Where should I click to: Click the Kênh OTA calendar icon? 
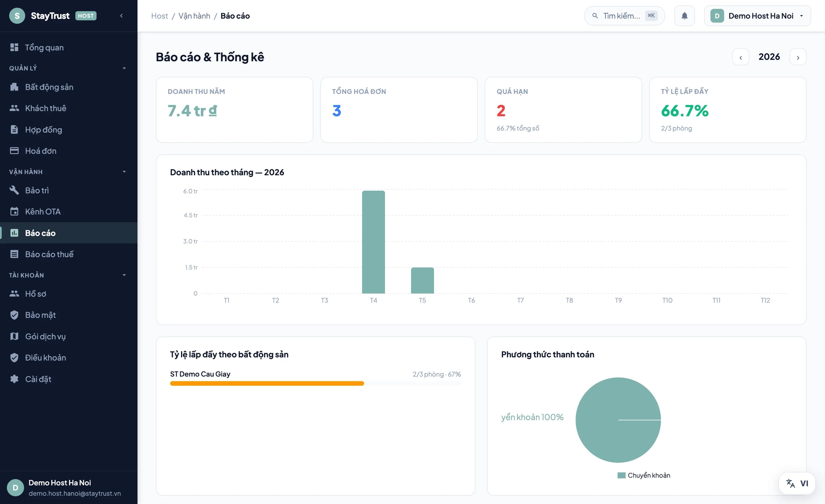[x=14, y=212]
